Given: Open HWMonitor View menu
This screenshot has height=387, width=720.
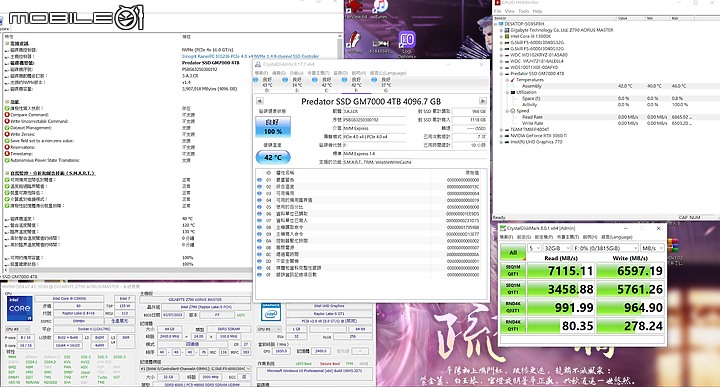Looking at the screenshot, I should tap(509, 11).
